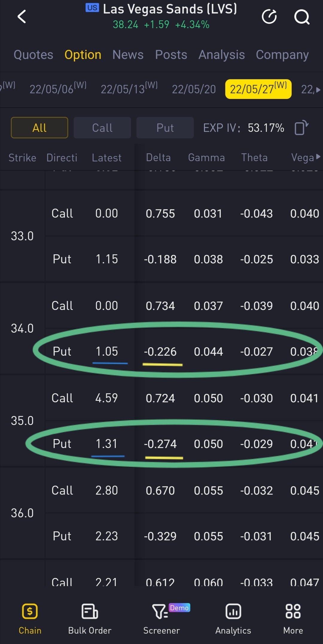Select the 22/05/13 weekly expiry
Screen dimensions: 323x644
coord(129,89)
